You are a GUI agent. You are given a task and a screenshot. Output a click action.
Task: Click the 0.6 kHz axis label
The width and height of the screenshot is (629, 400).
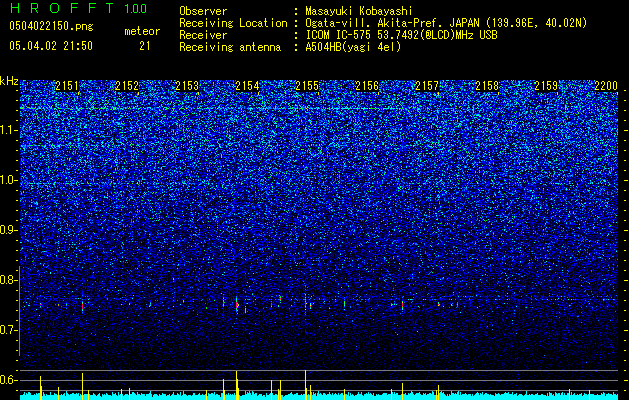[9, 380]
